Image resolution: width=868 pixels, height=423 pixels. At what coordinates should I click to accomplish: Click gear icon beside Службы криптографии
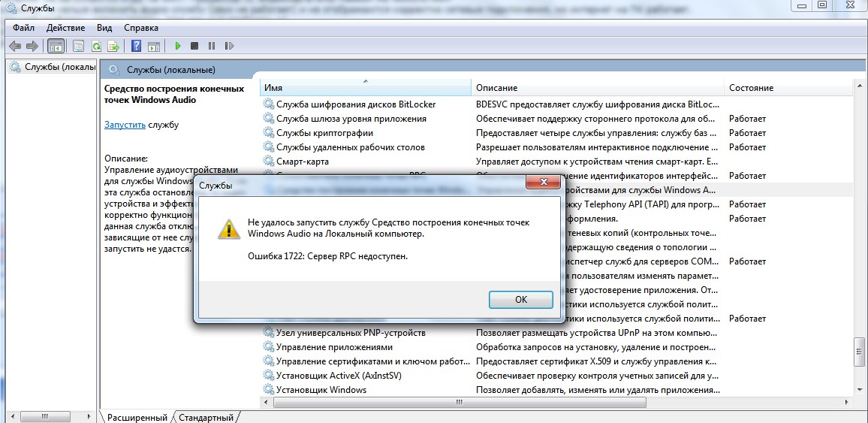(x=269, y=133)
